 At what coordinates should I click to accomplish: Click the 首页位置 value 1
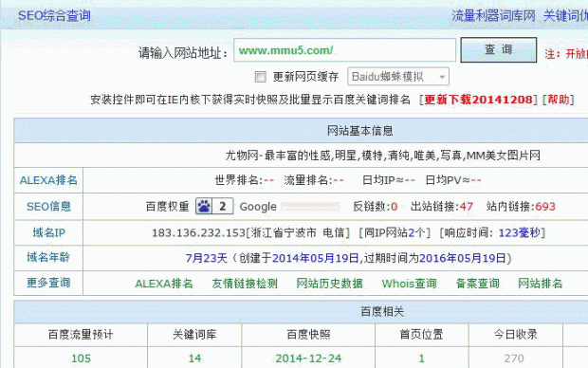pyautogui.click(x=421, y=359)
